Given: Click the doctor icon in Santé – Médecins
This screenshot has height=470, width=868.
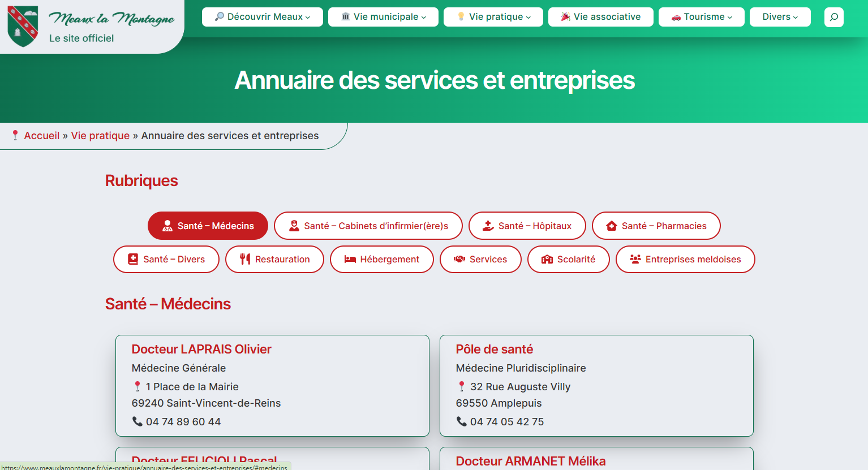Looking at the screenshot, I should click(x=167, y=226).
